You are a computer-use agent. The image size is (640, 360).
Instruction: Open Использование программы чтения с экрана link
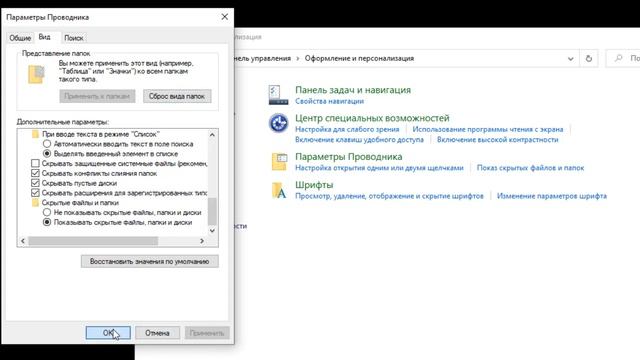(x=488, y=129)
